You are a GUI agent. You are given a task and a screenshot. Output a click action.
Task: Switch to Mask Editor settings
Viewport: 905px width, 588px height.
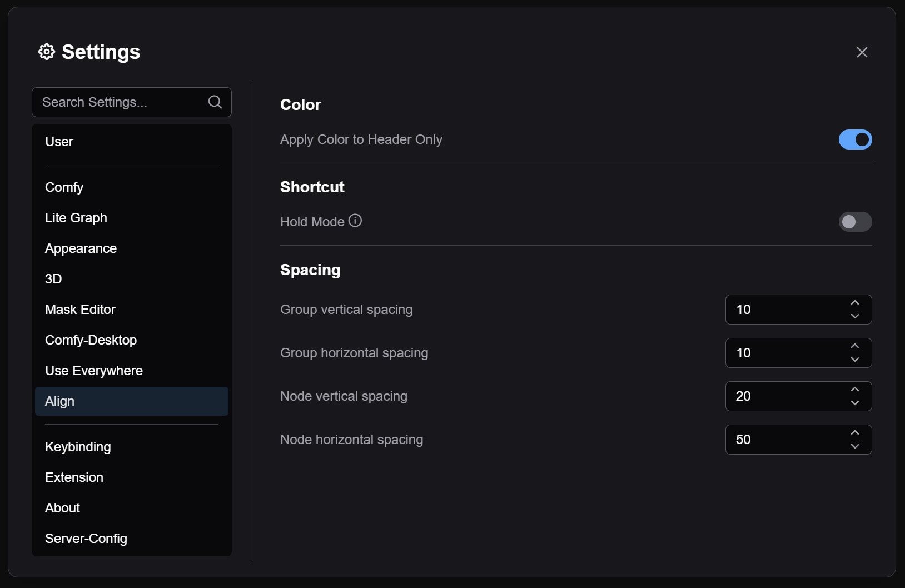click(80, 310)
